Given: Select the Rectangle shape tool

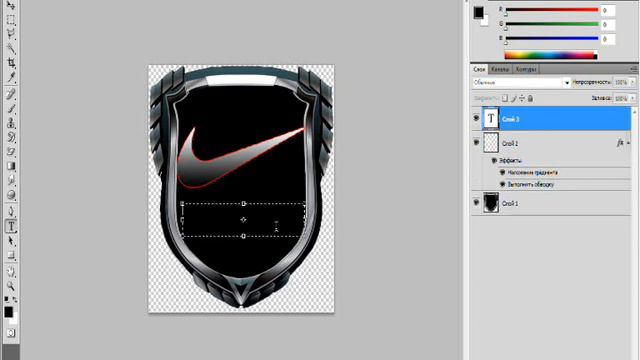Looking at the screenshot, I should 11,256.
